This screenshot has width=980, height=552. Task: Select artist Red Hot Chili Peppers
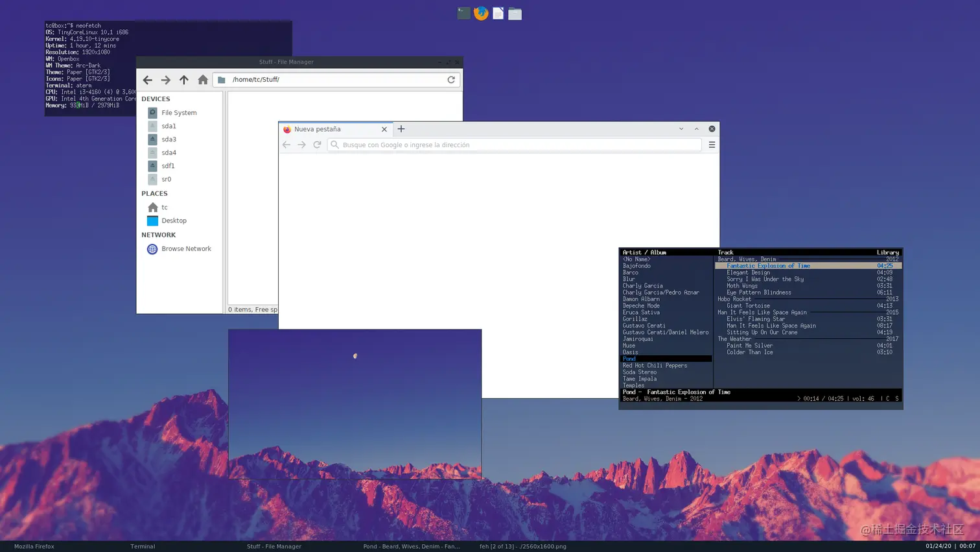tap(655, 365)
